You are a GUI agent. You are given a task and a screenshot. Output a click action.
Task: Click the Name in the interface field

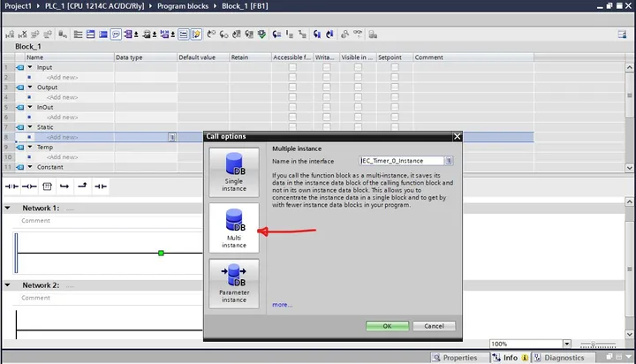click(x=402, y=161)
